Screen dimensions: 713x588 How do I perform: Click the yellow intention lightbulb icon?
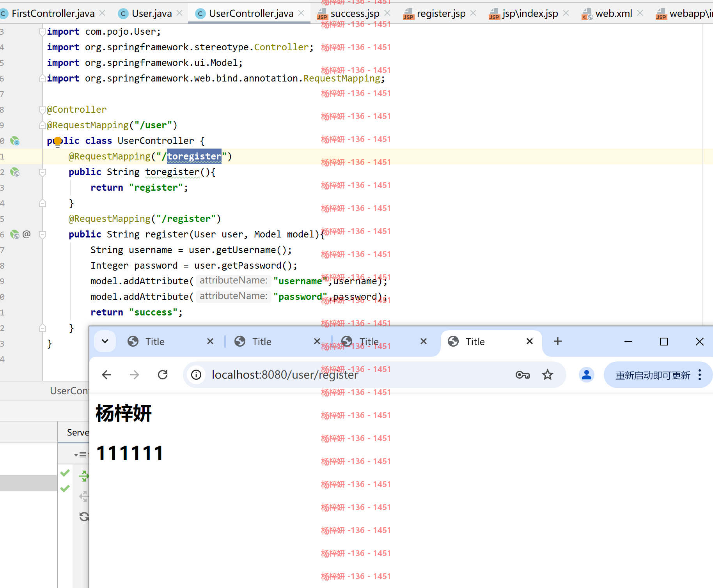[x=58, y=142]
